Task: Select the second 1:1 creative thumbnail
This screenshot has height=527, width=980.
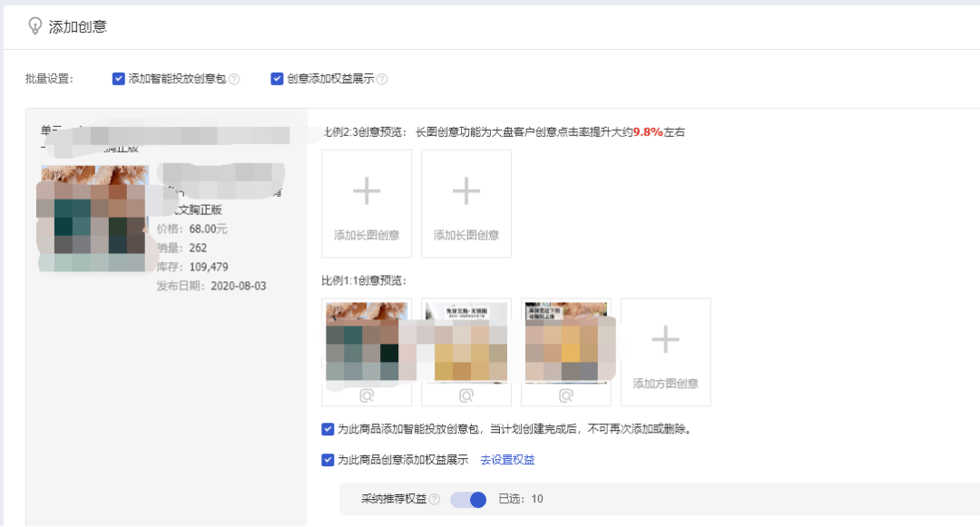Action: click(466, 340)
